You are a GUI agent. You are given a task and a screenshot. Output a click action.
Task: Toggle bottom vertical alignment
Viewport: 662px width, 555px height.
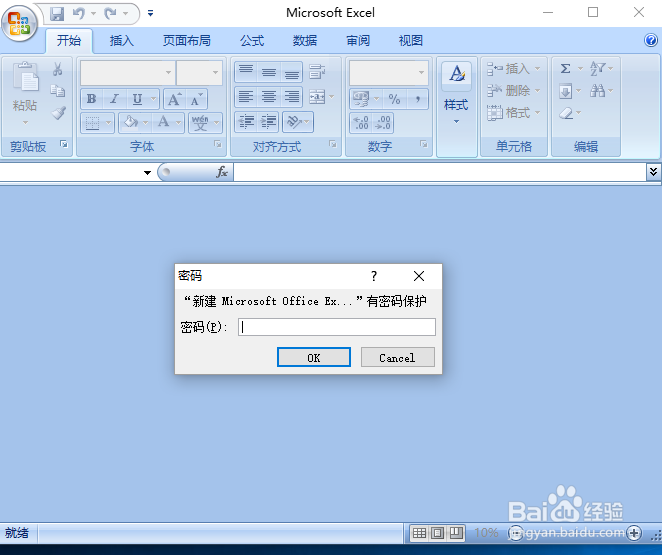[291, 72]
